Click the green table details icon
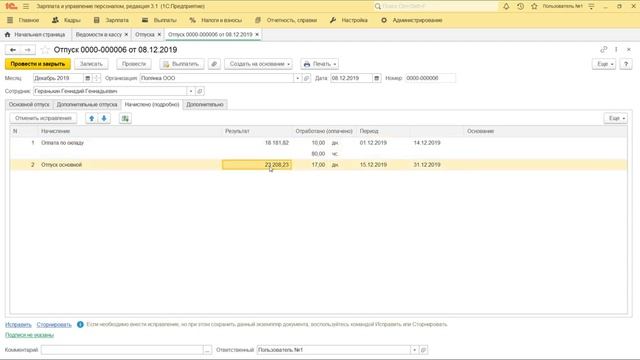 [125, 118]
